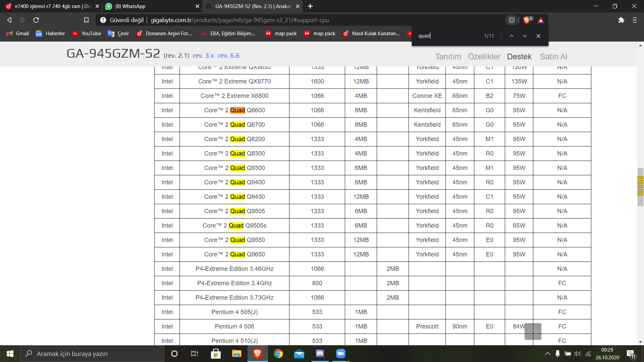
Task: Open File Explorer from taskbar
Action: coord(236,354)
